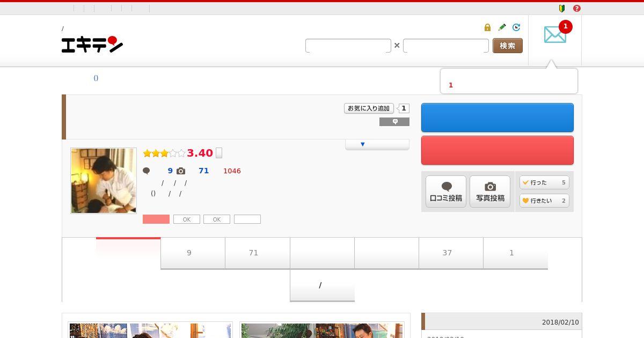Click the 検索 search button
This screenshot has height=338, width=644.
(508, 46)
